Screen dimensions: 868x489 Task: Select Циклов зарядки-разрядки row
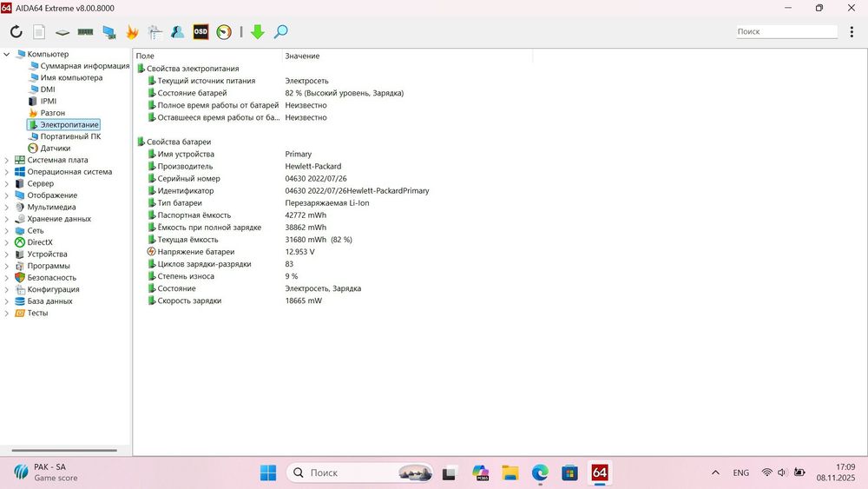click(204, 264)
